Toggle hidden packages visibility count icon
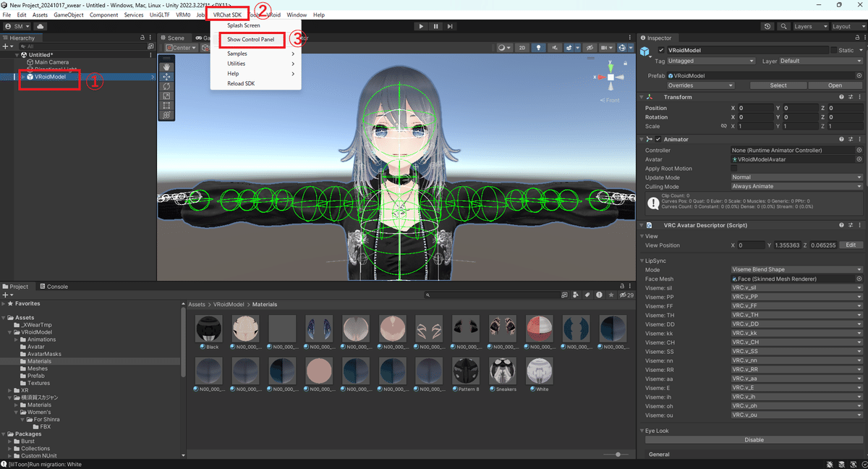 coord(626,295)
